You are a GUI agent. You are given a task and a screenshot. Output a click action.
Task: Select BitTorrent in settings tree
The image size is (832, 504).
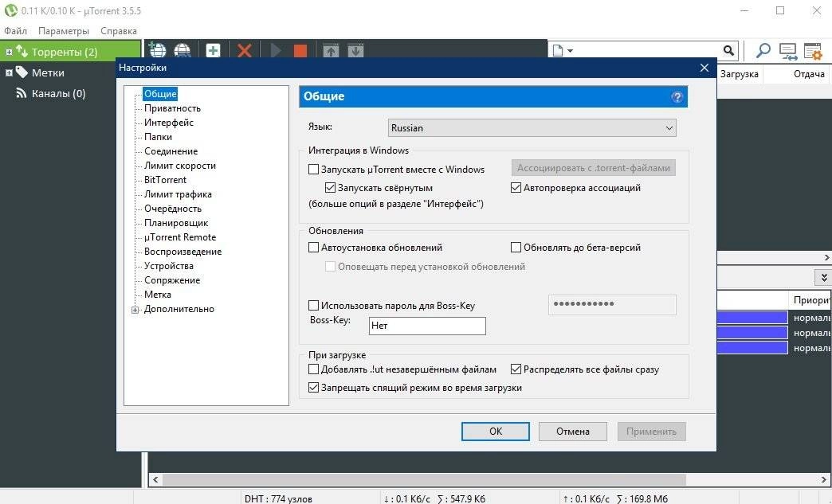tap(165, 180)
